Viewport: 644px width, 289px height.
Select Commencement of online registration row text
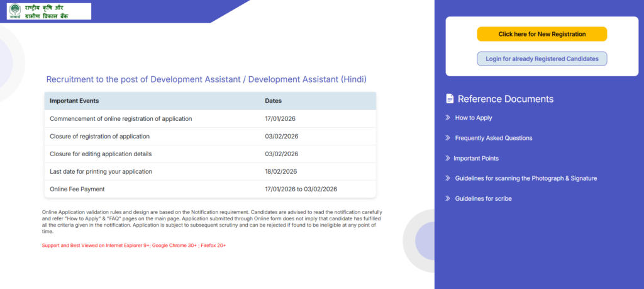[121, 119]
